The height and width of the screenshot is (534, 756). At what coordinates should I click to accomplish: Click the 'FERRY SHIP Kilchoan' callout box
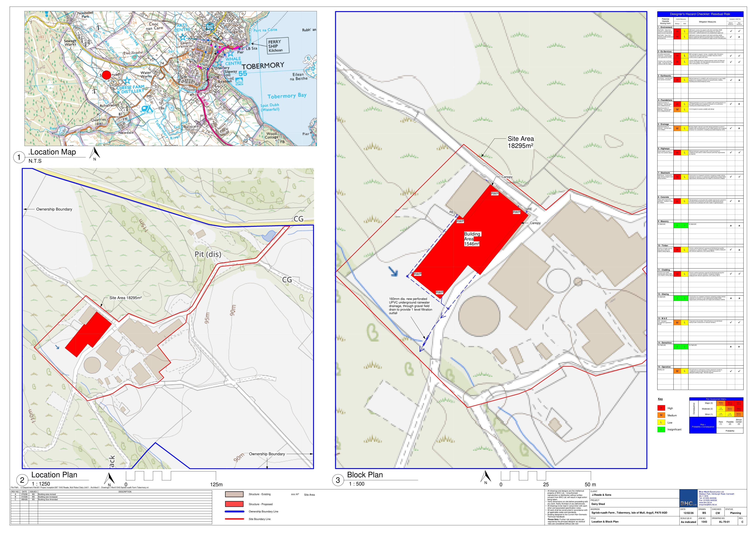pos(278,46)
